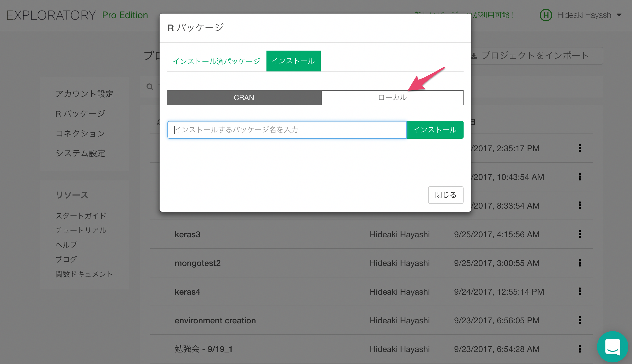Open three-dot menu for keras4 project
The height and width of the screenshot is (364, 632).
[x=580, y=292]
